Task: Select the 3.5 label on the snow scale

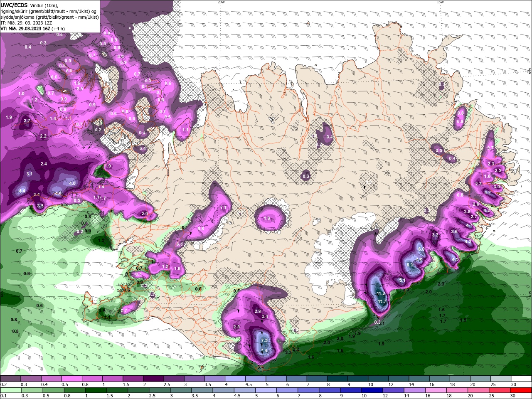Action: 207,384
